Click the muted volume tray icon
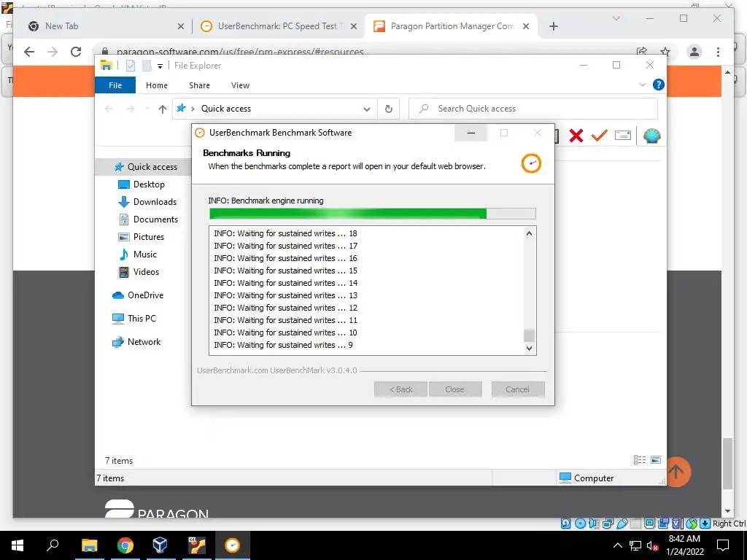747x560 pixels. (x=652, y=545)
